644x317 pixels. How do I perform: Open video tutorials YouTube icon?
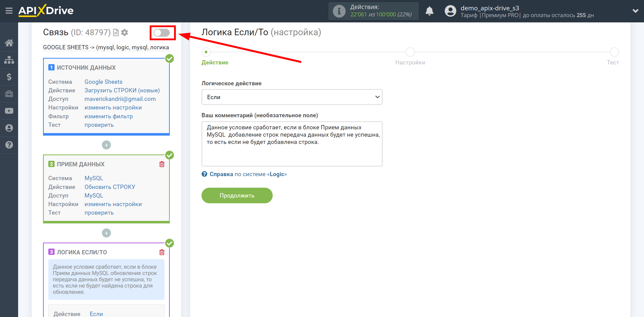click(x=9, y=111)
